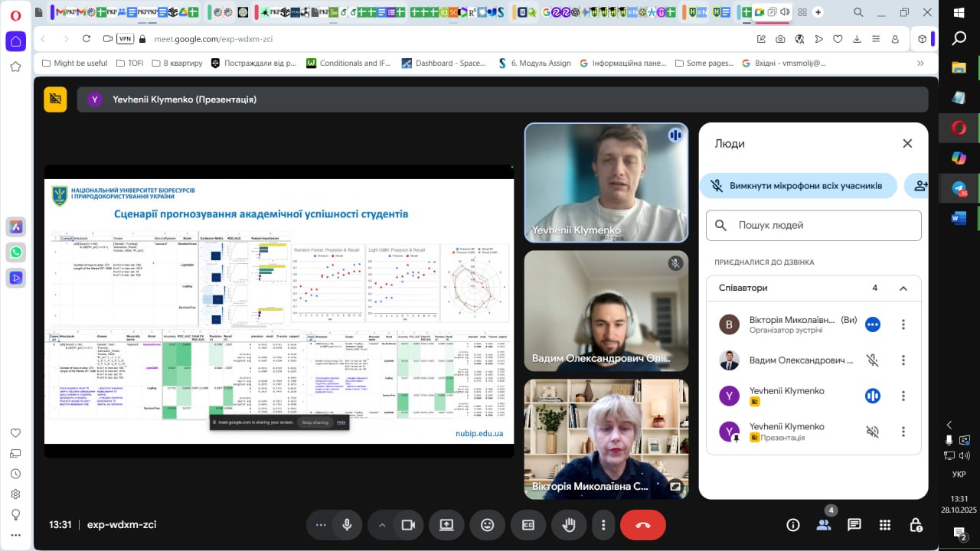The image size is (980, 551).
Task: Open the chat with everyone icon
Action: tap(854, 525)
